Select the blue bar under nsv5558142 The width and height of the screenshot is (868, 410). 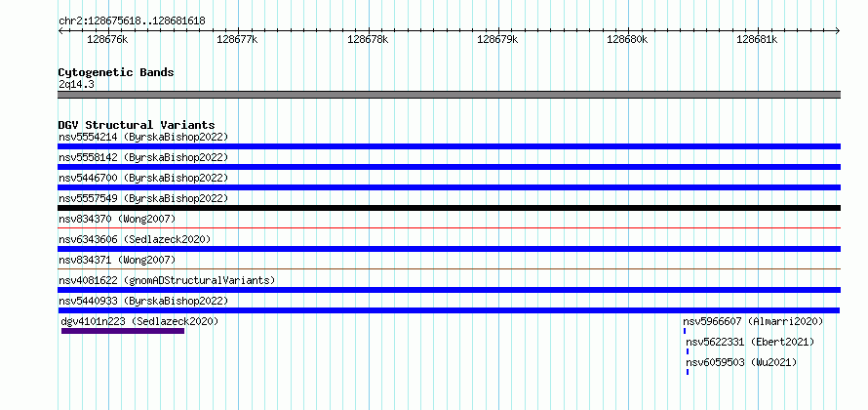point(449,167)
